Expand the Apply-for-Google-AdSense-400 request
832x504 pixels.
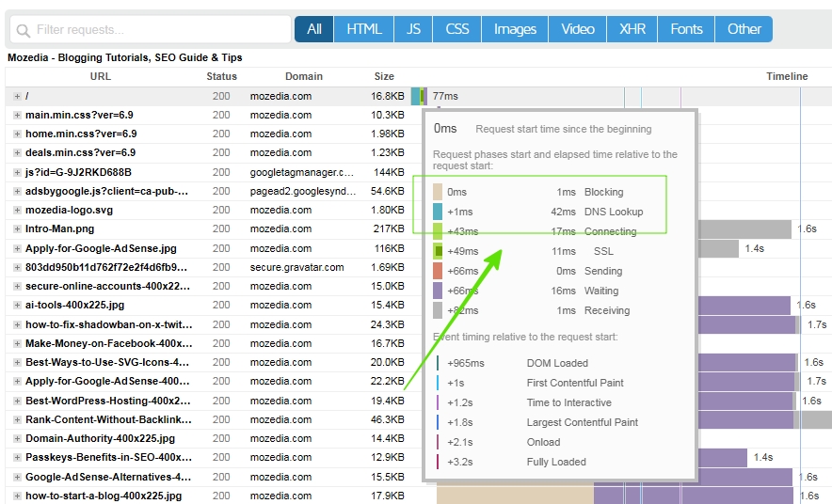pos(17,382)
